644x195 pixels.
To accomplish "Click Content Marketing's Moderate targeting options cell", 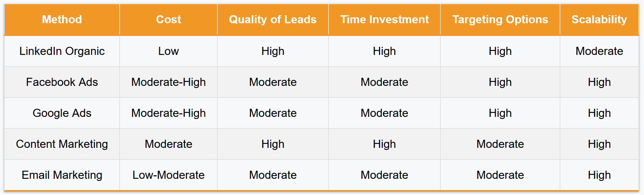I will 500,144.
